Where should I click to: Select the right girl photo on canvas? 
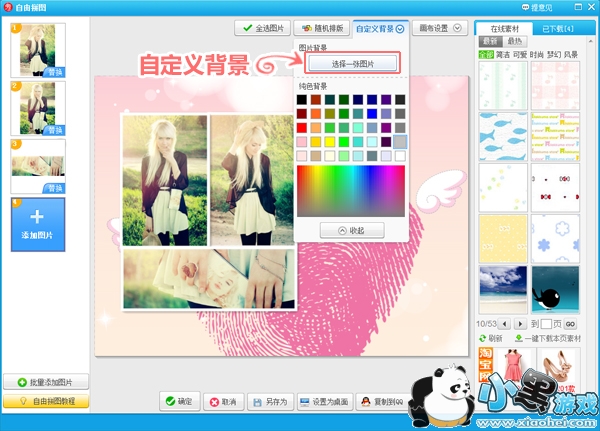coord(251,180)
